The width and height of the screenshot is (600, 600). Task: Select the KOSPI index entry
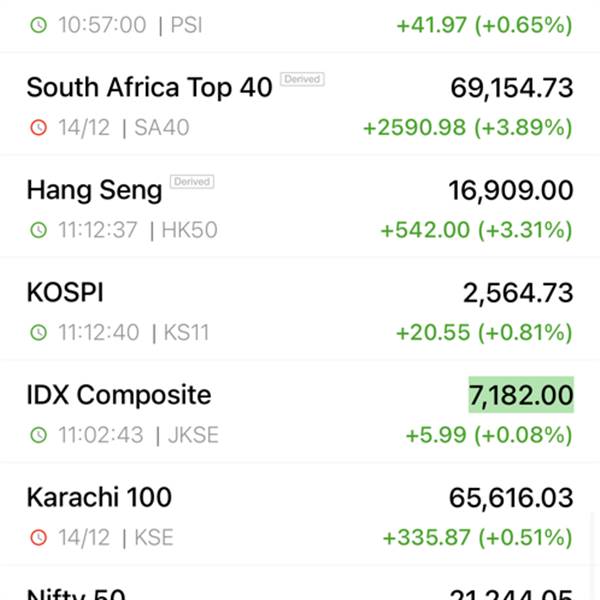tap(300, 309)
